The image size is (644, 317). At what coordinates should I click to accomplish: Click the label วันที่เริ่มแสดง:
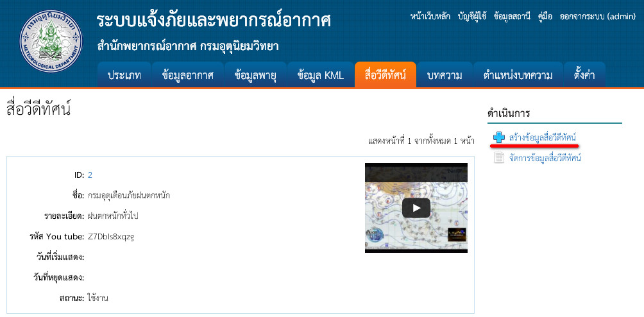tap(60, 257)
